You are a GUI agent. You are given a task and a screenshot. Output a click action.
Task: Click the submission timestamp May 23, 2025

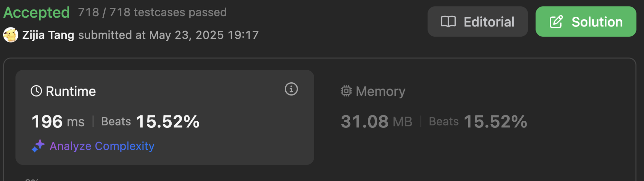click(x=186, y=35)
